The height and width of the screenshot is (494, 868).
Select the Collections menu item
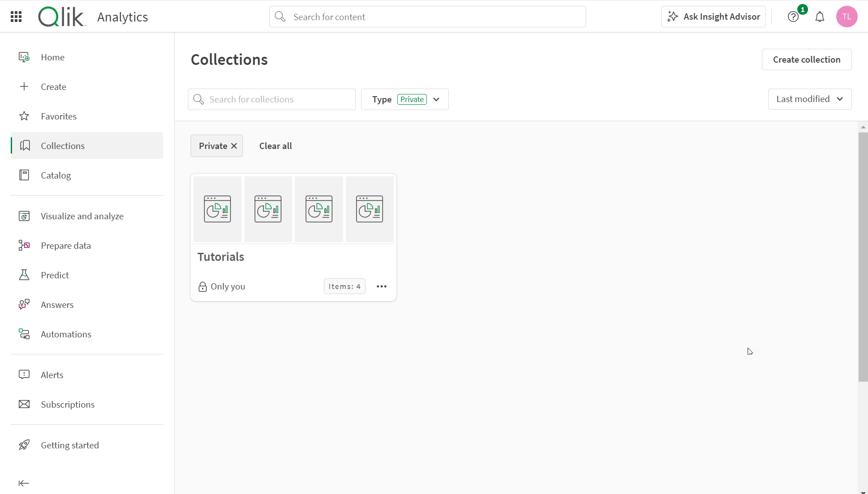[63, 145]
